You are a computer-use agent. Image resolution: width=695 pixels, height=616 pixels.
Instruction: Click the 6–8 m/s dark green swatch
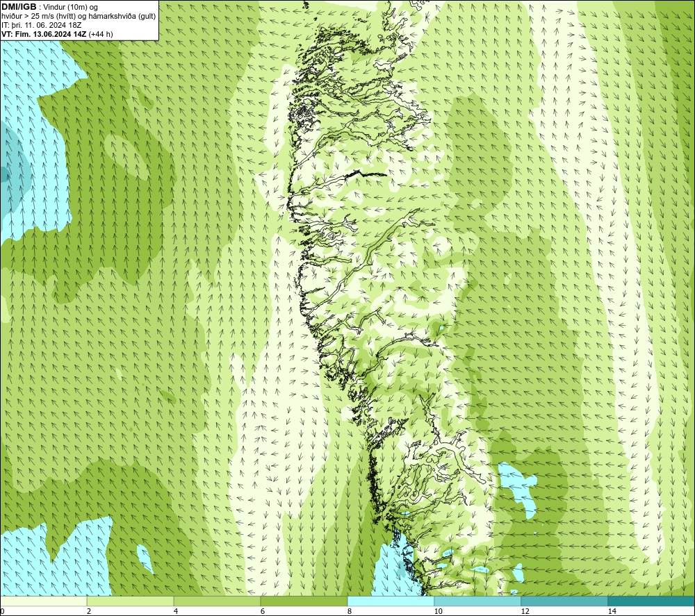[x=304, y=601]
